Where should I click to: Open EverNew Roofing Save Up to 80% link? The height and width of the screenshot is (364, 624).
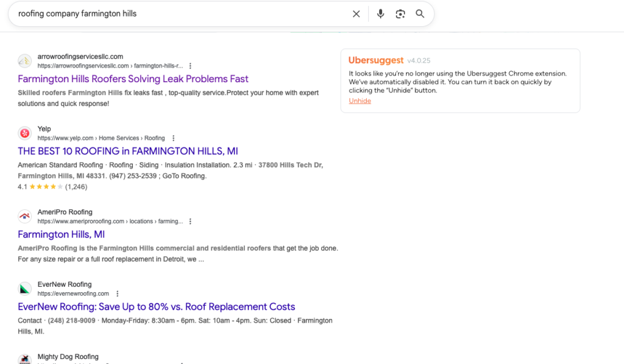[156, 307]
